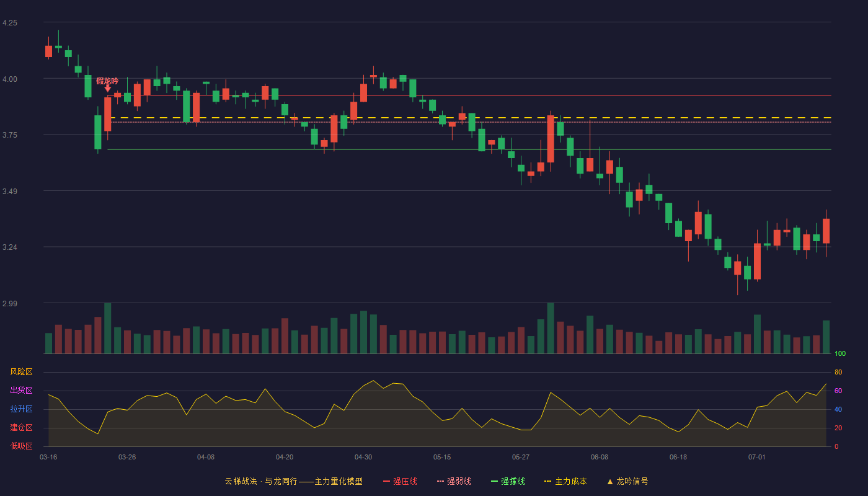Toggle the 强弱线 legend entry
The height and width of the screenshot is (496, 868).
[x=454, y=481]
